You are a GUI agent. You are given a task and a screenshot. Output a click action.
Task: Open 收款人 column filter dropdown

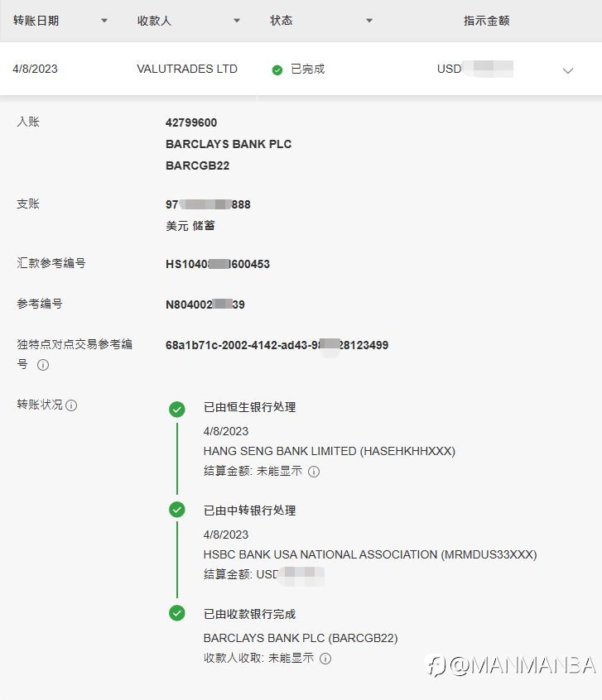point(237,21)
